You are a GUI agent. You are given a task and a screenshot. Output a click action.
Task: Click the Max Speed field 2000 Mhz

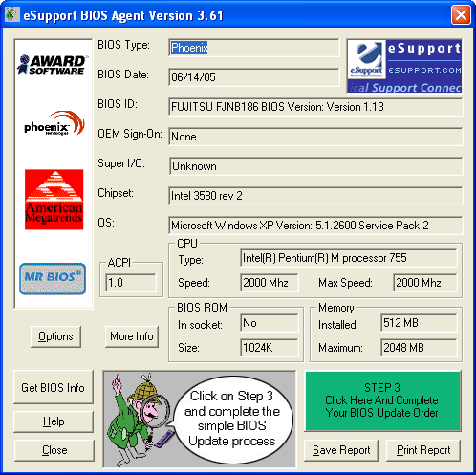425,283
